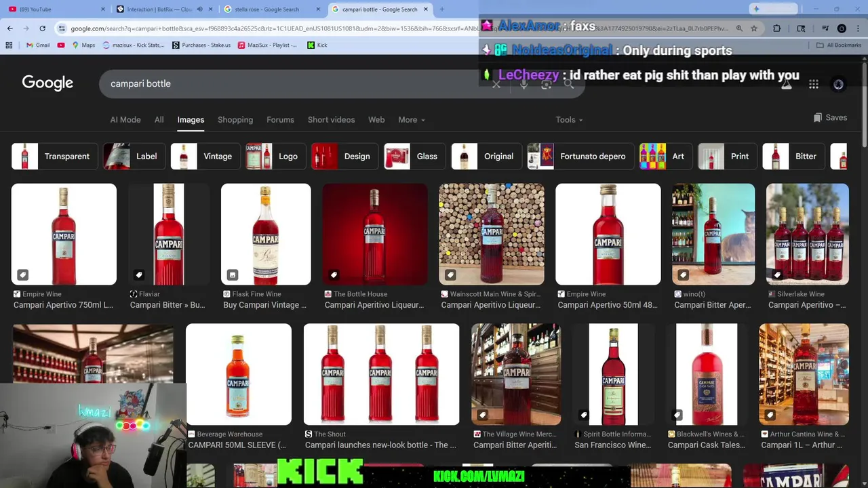Image resolution: width=868 pixels, height=488 pixels.
Task: Start voice search with the microphone icon
Action: point(524,84)
